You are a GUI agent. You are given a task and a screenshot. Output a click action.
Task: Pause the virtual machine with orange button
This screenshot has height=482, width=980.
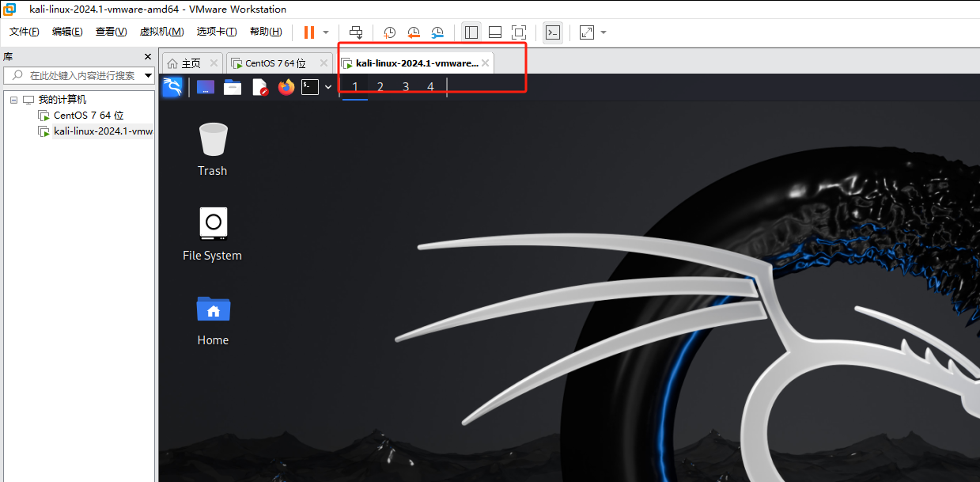308,32
